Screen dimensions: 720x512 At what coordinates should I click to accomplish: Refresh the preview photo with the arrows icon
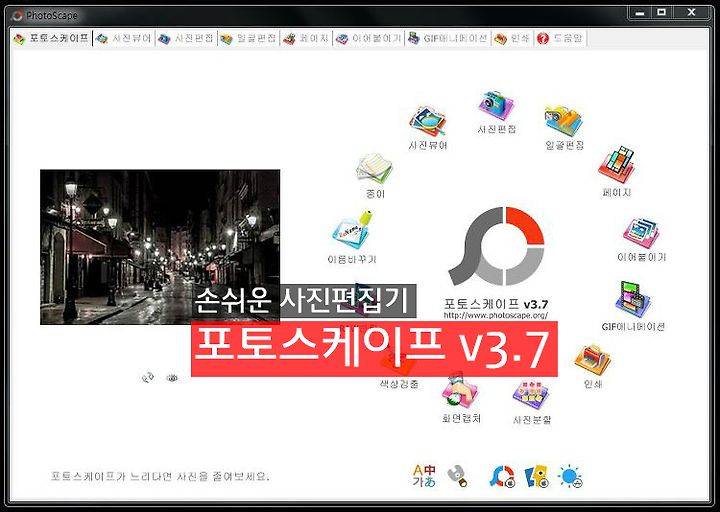pyautogui.click(x=147, y=377)
